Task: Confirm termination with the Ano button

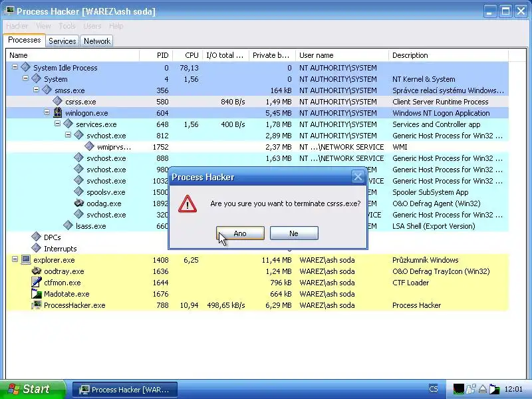Action: [x=240, y=233]
